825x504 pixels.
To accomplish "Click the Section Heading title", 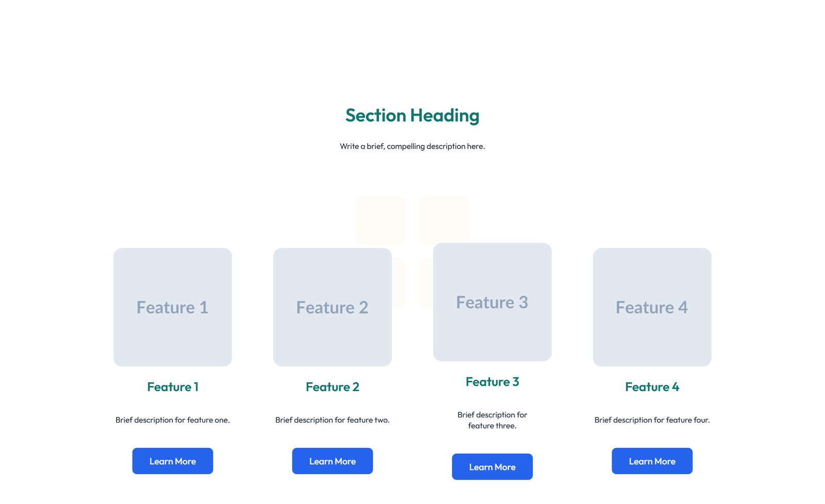I will (412, 115).
